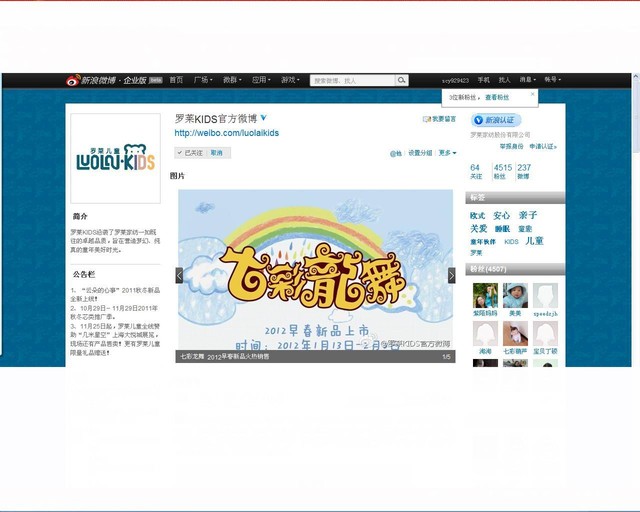Click the 罗莱家纺股份有限公司 company text
The width and height of the screenshot is (640, 512).
[500, 135]
